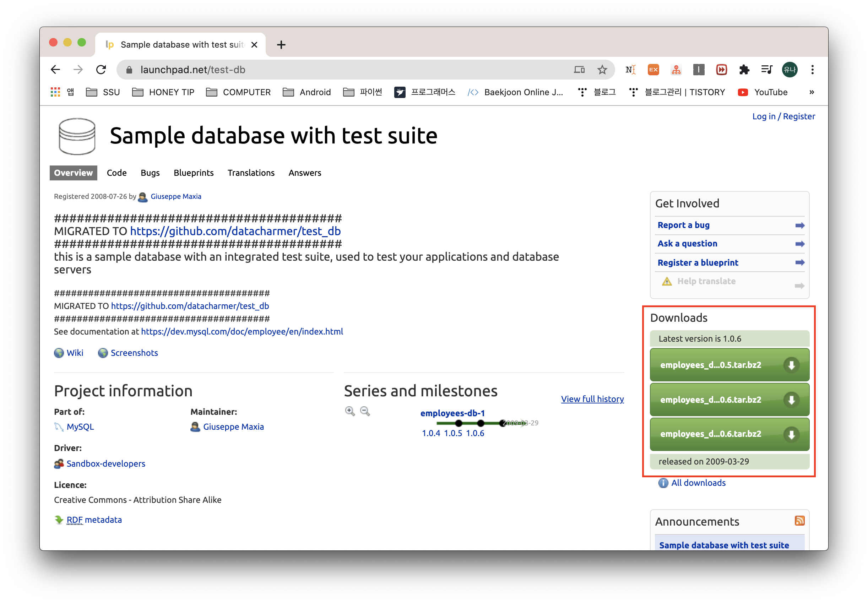Expand the hidden bookmarks chevron
Viewport: 868px width, 603px height.
(x=811, y=92)
